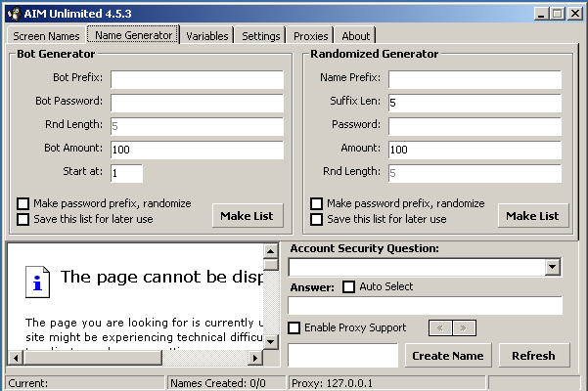Image resolution: width=588 pixels, height=391 pixels.
Task: Hit the Refresh button
Action: tap(533, 356)
